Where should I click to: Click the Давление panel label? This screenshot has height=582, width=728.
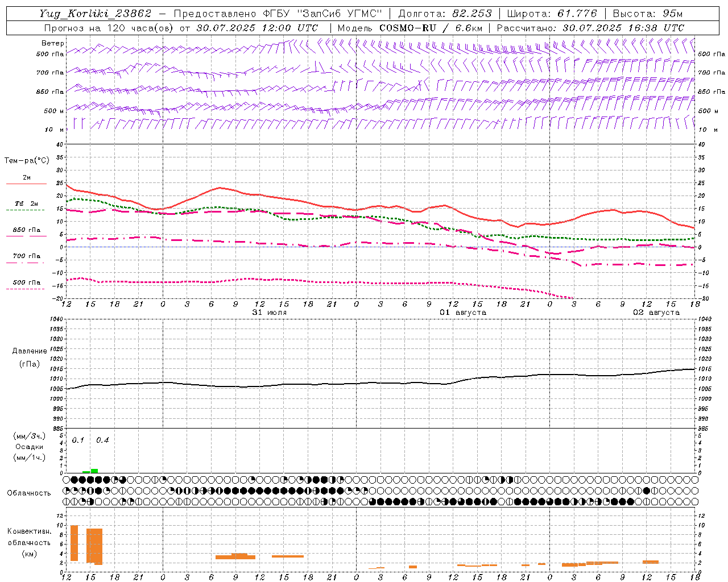point(30,351)
